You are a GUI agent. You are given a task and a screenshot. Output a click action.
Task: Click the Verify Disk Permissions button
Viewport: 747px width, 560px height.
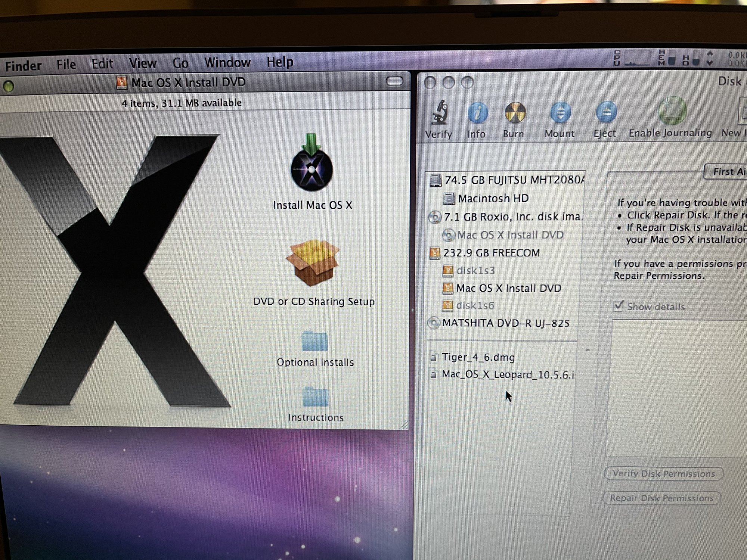point(664,474)
